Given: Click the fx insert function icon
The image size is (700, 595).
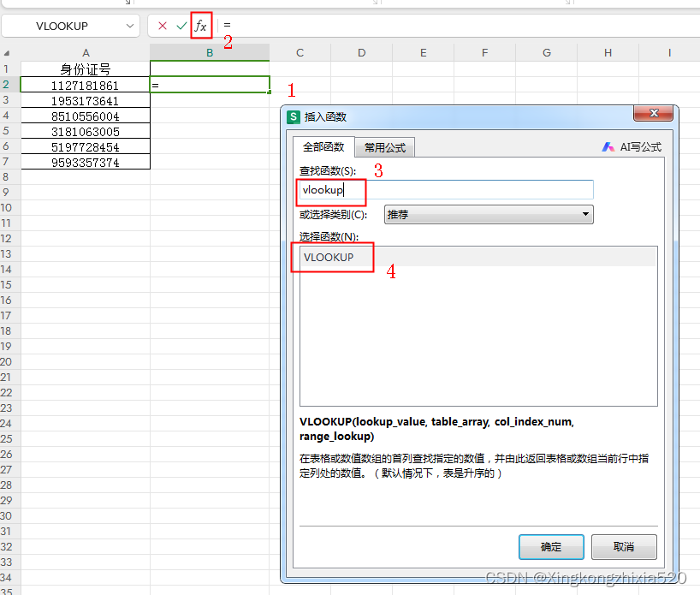Looking at the screenshot, I should 201,26.
